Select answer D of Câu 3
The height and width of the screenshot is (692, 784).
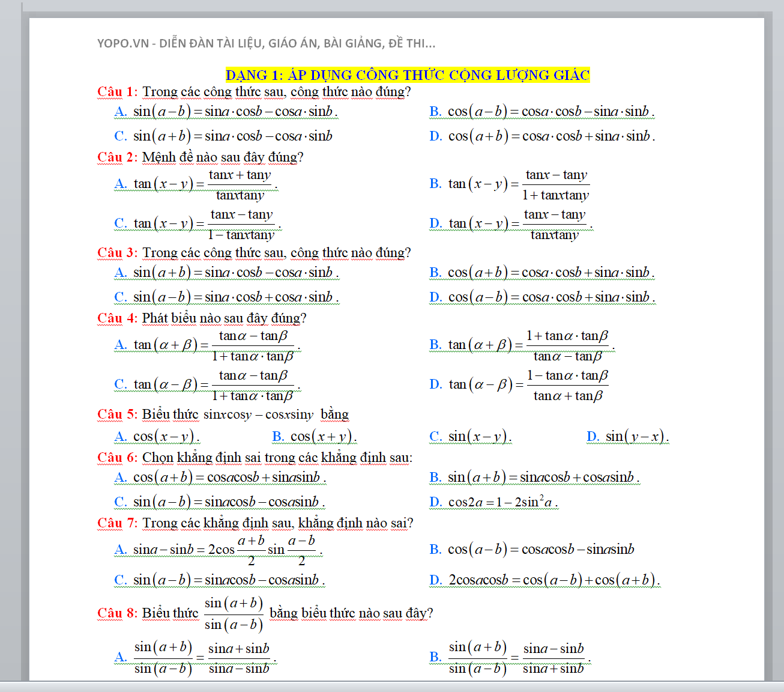click(541, 297)
